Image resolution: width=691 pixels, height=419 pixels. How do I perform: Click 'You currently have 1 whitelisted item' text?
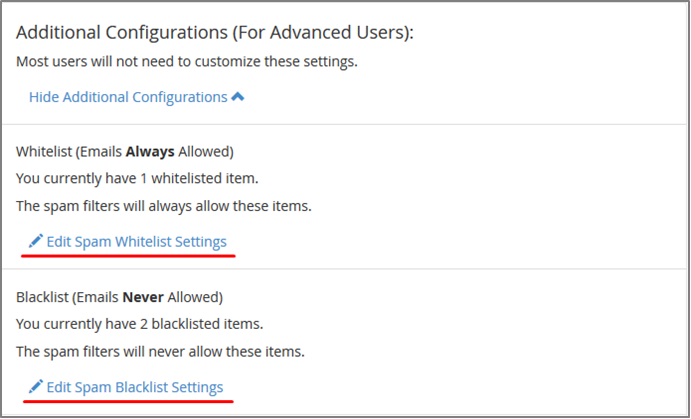pos(137,178)
